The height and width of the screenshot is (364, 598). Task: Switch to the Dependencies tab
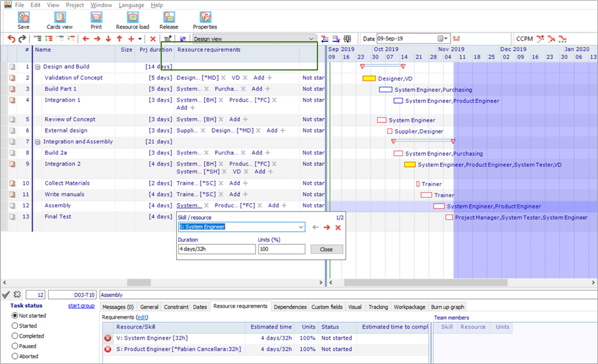coord(290,307)
